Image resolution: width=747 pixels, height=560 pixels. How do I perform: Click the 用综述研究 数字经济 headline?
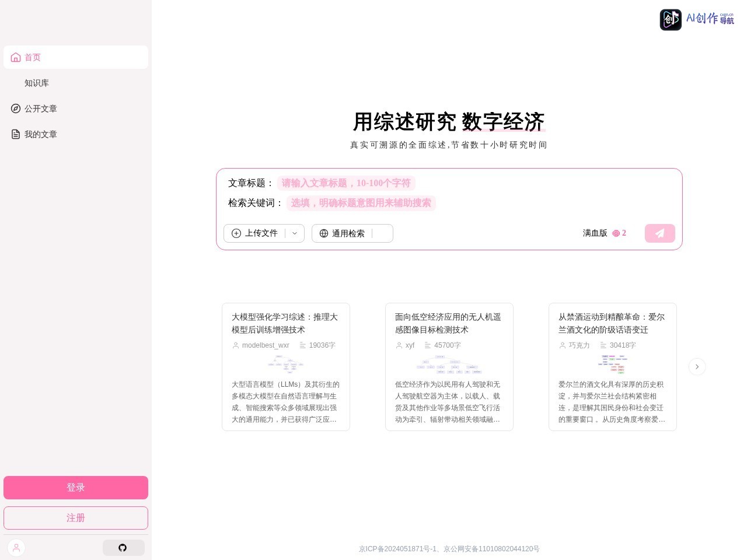[449, 122]
